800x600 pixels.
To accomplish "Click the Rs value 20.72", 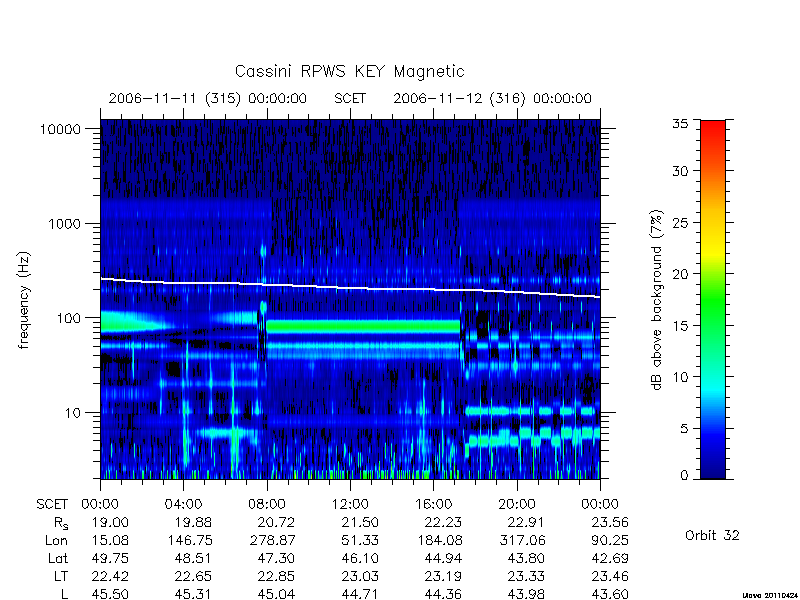I will tap(276, 523).
